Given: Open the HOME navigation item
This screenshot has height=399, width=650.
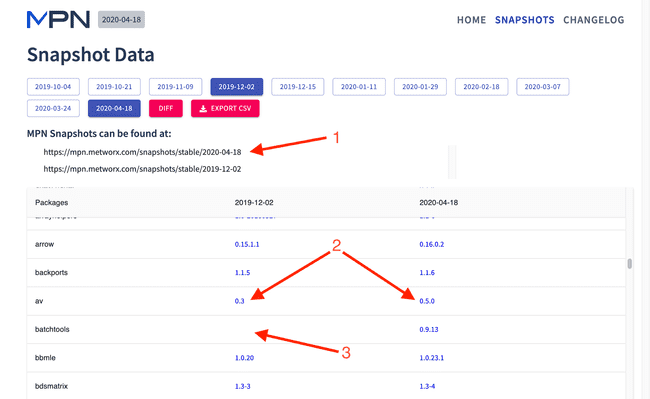Looking at the screenshot, I should (471, 20).
